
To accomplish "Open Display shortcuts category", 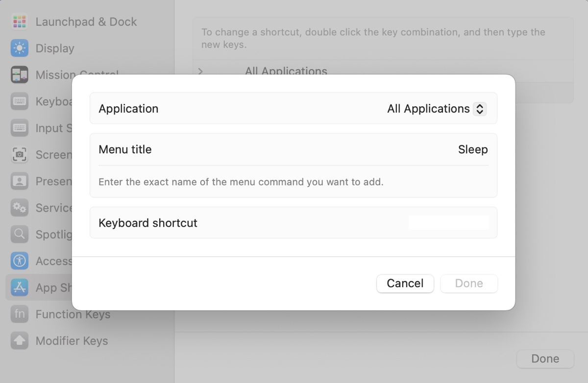I will tap(55, 48).
